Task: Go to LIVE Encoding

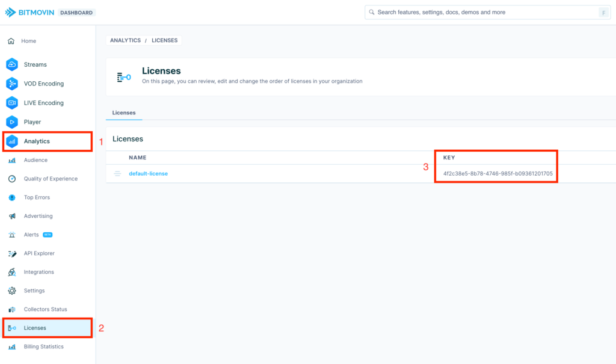Action: [43, 103]
